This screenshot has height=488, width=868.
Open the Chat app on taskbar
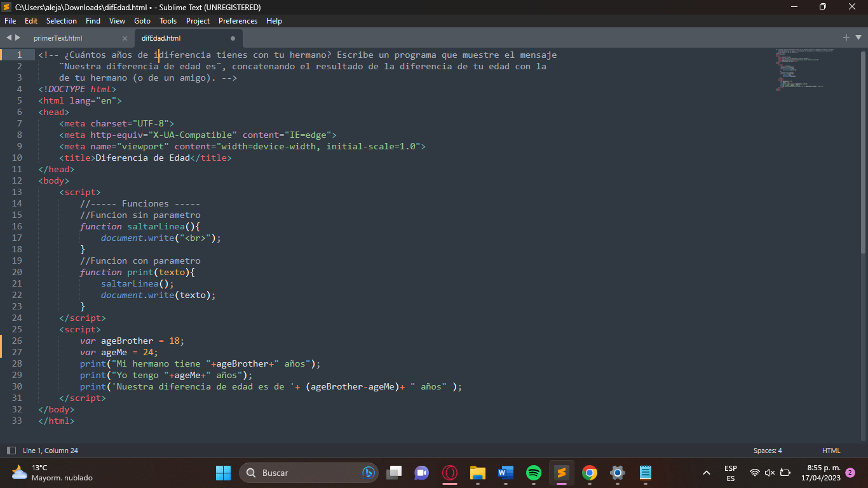(422, 473)
